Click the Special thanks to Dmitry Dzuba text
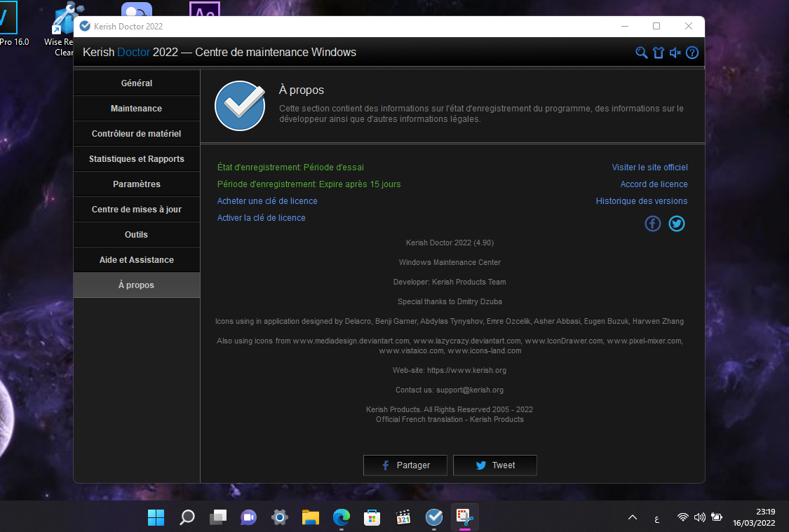The width and height of the screenshot is (789, 532). tap(450, 301)
